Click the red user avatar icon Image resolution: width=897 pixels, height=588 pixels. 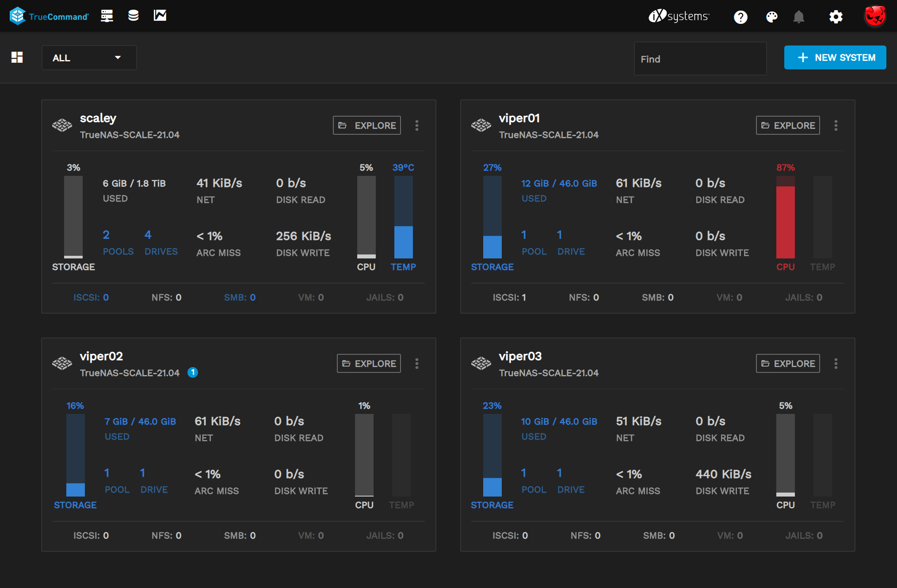[874, 16]
